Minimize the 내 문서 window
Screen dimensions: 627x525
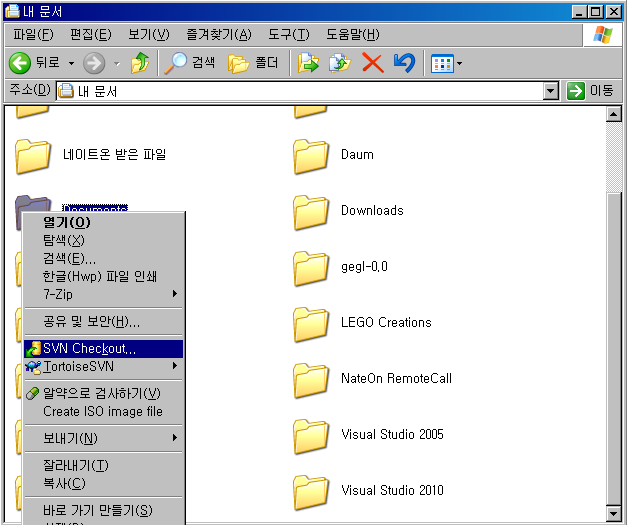579,12
